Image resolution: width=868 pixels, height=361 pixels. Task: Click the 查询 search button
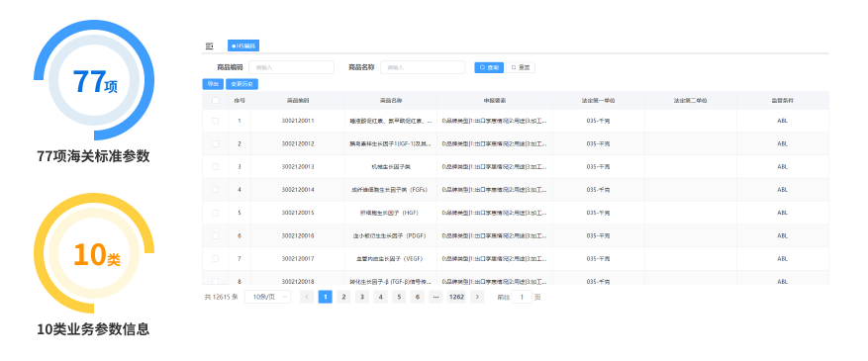pos(489,67)
